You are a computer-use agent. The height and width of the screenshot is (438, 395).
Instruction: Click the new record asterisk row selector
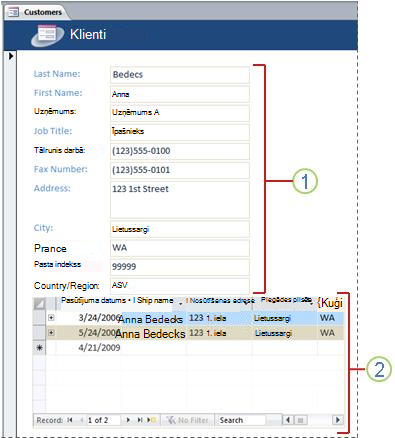(39, 348)
